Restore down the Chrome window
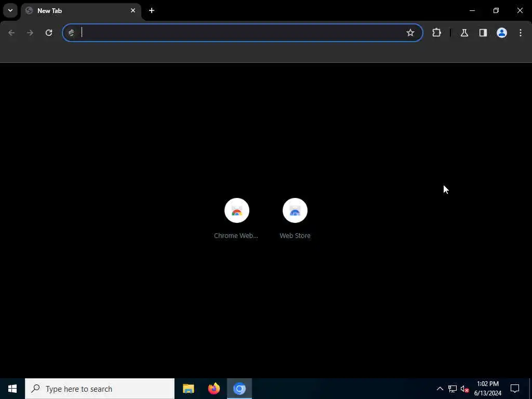532x399 pixels. click(496, 10)
